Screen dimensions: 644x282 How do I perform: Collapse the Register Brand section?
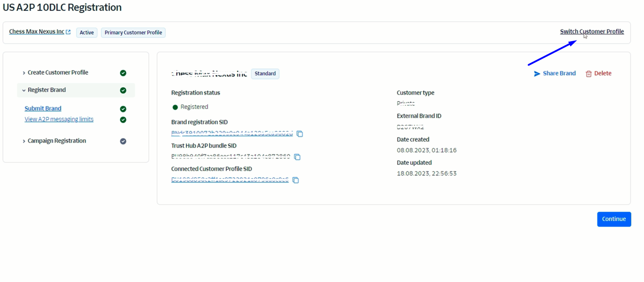point(24,90)
